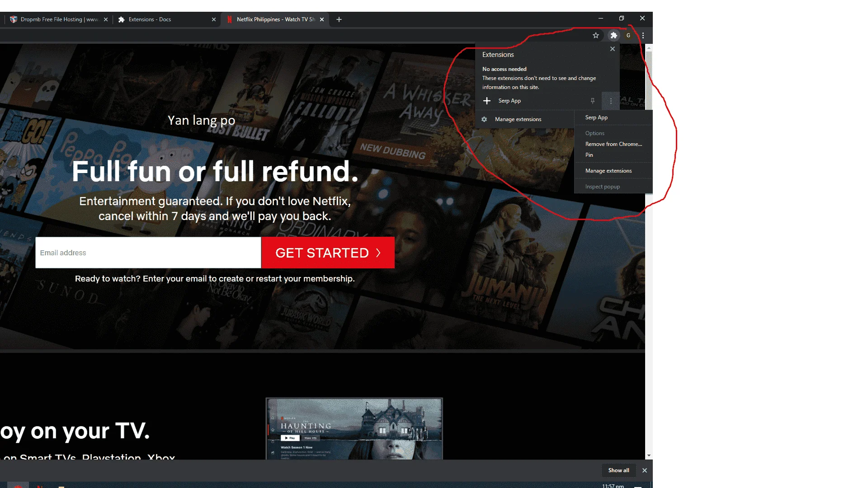This screenshot has width=868, height=488.
Task: Open the Serp App more actions menu
Action: pyautogui.click(x=611, y=101)
